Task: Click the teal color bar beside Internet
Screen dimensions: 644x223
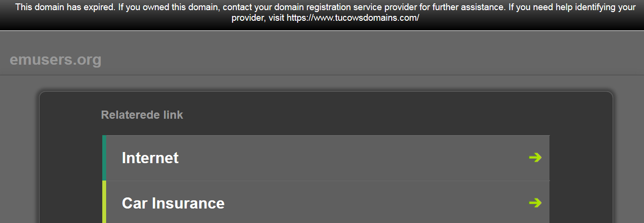Action: 104,158
